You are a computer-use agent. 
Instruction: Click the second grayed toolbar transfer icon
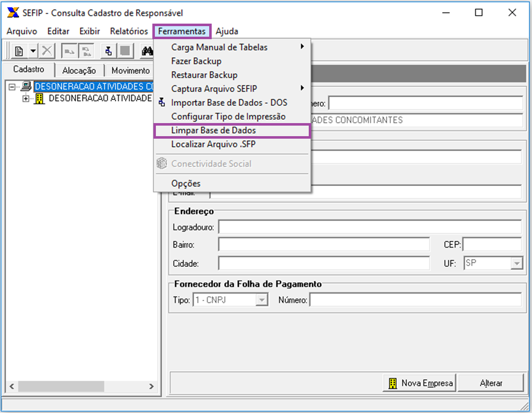86,51
